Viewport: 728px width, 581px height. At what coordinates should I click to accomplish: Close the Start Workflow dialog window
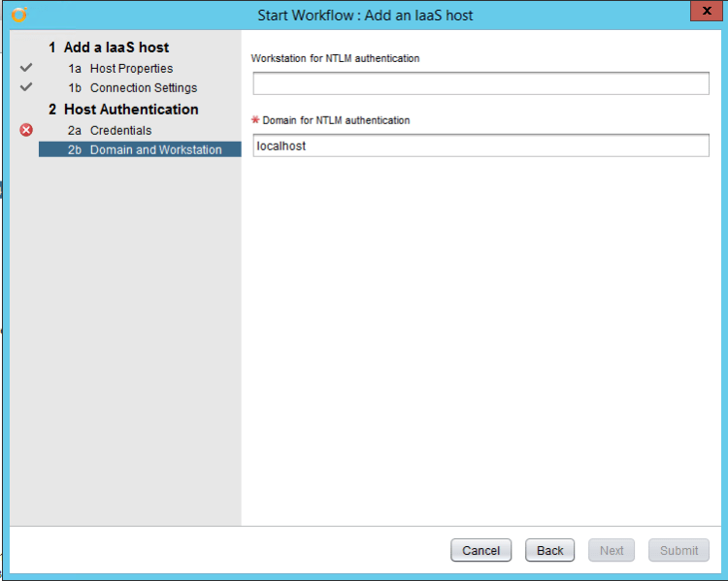click(x=704, y=12)
